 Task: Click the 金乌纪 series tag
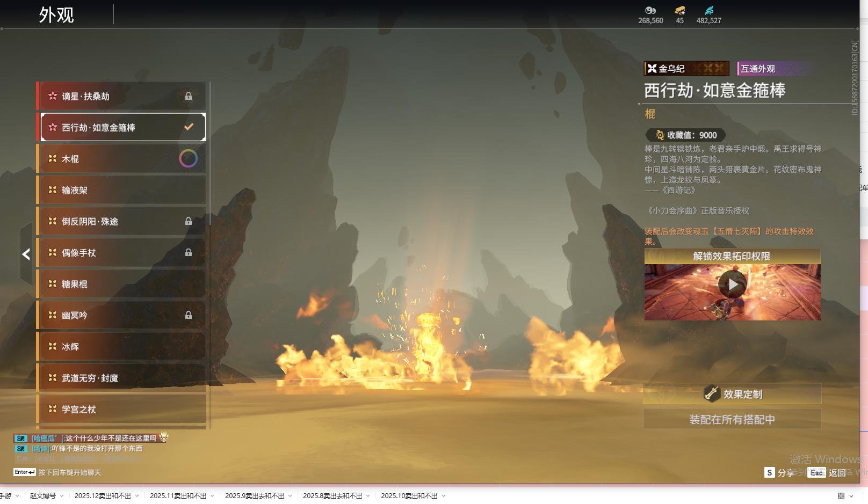[x=686, y=68]
